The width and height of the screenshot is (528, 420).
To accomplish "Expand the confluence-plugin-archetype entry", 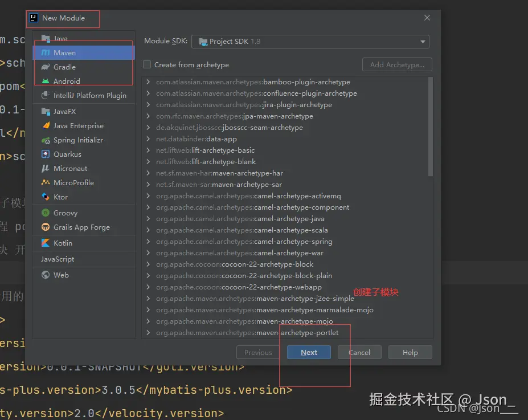I will coord(148,93).
